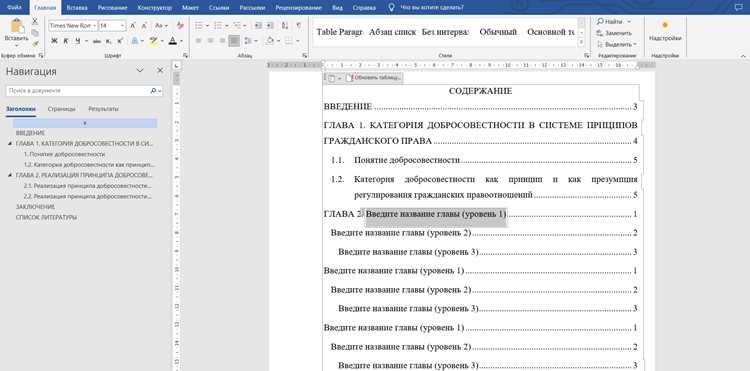Select СПИСОК ЛИТЕРАТУРЫ in navigation list

pyautogui.click(x=46, y=218)
